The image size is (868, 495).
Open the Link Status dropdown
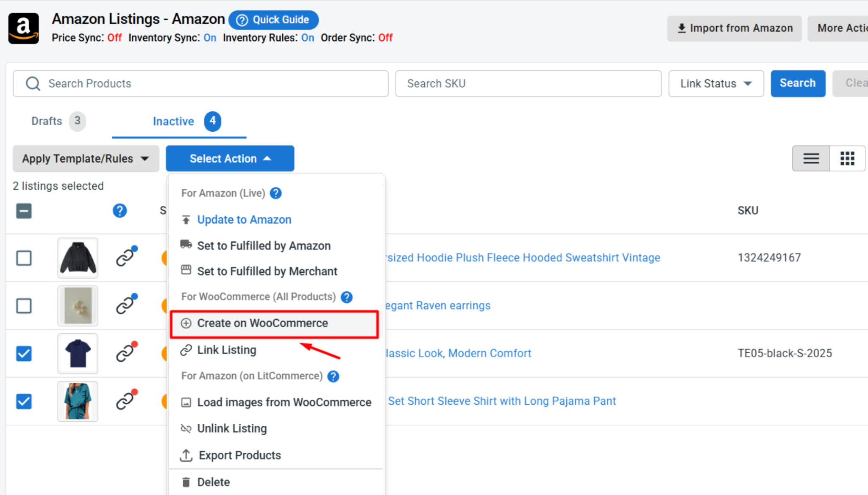716,83
